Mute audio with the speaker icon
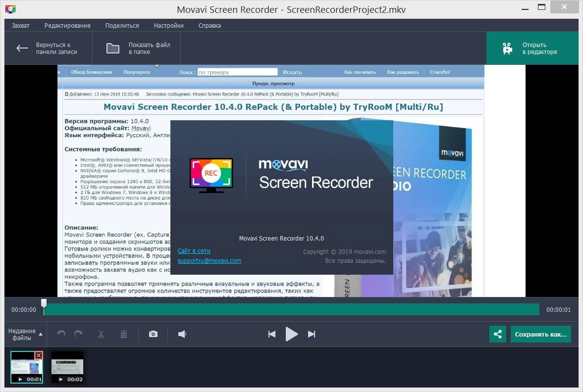This screenshot has width=583, height=392. [x=182, y=334]
